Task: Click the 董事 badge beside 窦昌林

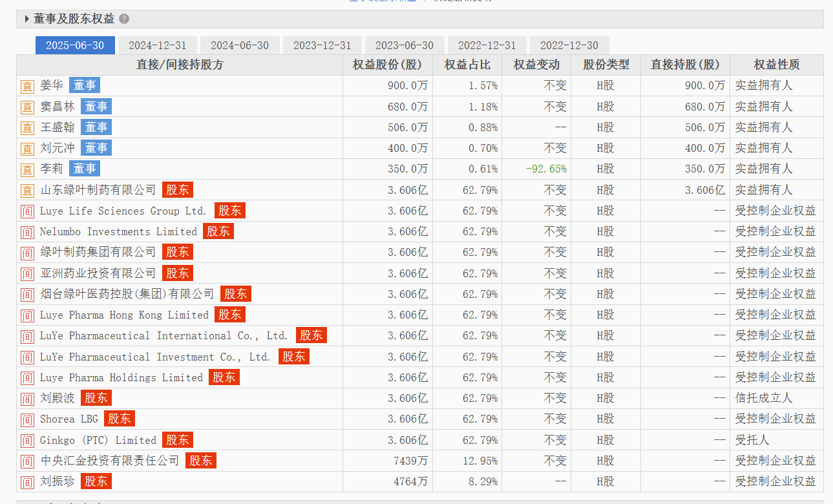Action: [96, 106]
